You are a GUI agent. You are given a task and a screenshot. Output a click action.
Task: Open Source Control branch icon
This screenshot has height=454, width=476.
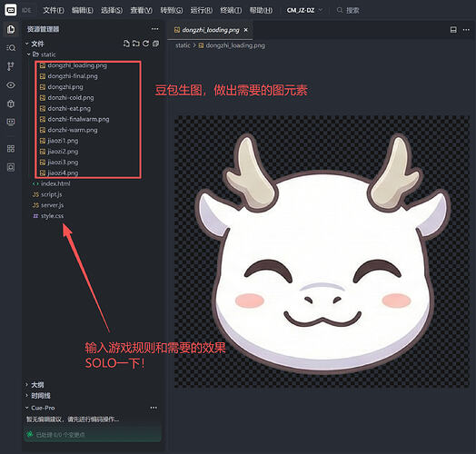click(11, 66)
